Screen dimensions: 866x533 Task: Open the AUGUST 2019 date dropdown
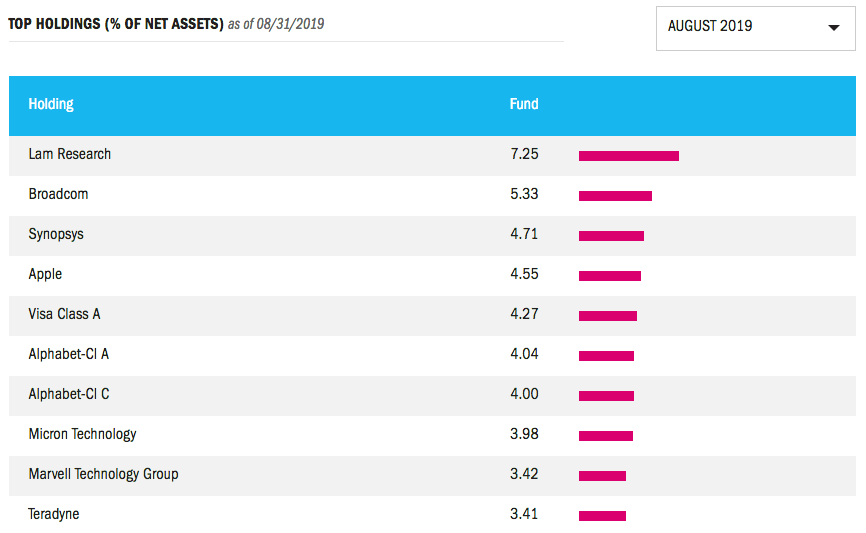(756, 28)
